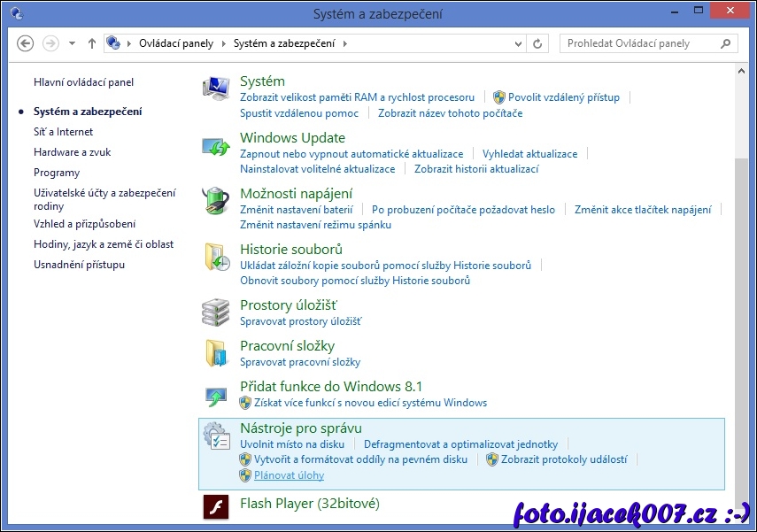Select Hardware a zvuk in sidebar
Screen dimensions: 757x532
pyautogui.click(x=72, y=152)
